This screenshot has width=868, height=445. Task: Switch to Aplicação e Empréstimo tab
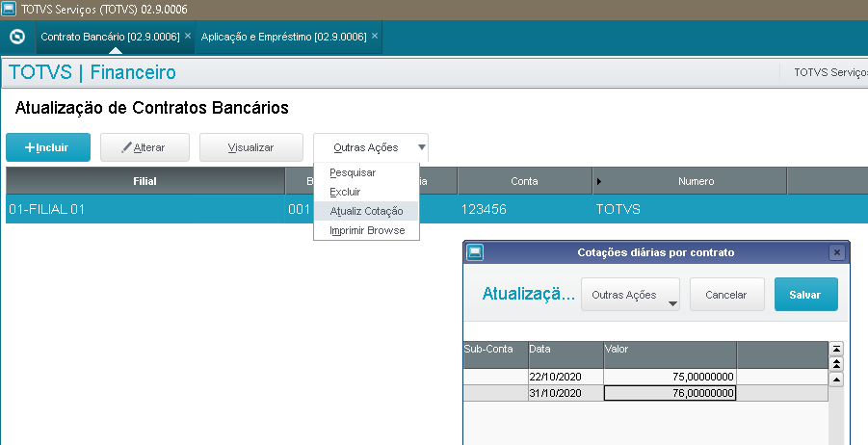click(x=283, y=36)
